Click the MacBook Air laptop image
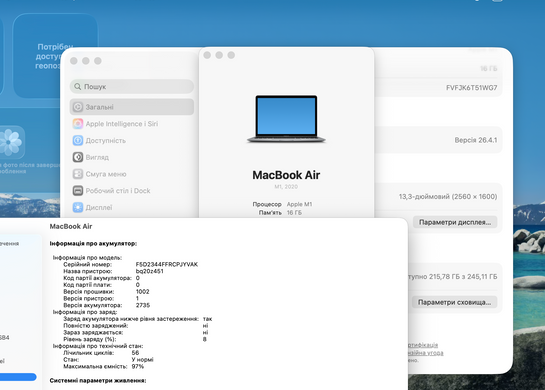545x390 pixels. click(286, 119)
